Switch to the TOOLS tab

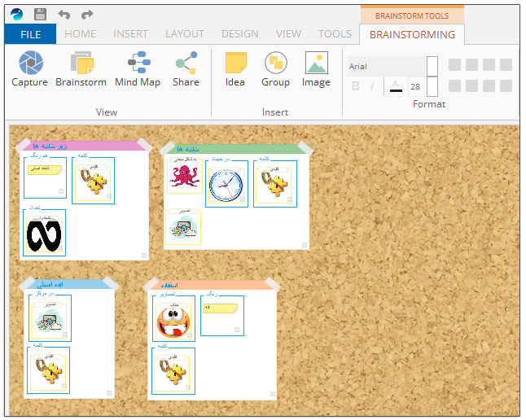[x=335, y=34]
